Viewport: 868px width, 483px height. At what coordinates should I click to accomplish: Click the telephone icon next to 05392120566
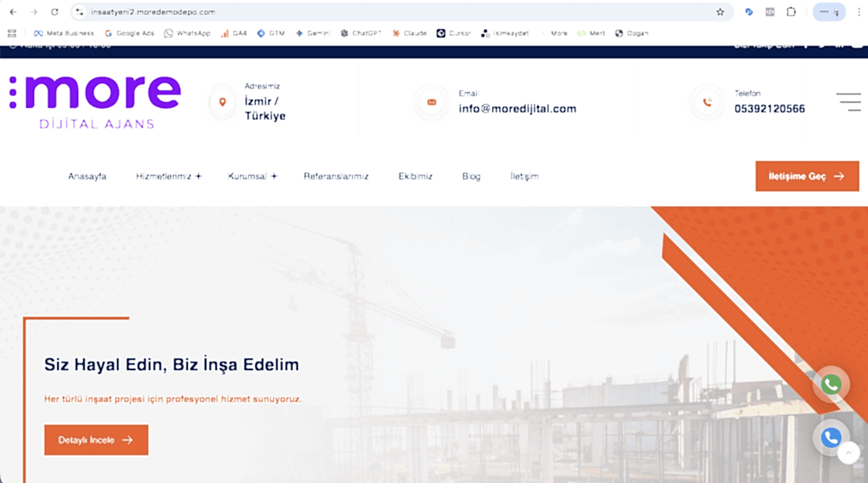pos(707,103)
